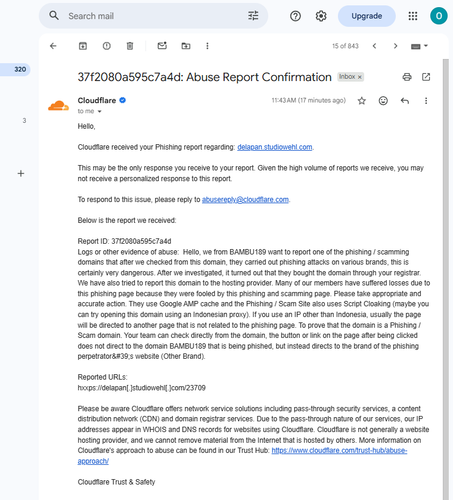
Task: Click the reported URL hxxps://delapan text
Action: tap(142, 388)
